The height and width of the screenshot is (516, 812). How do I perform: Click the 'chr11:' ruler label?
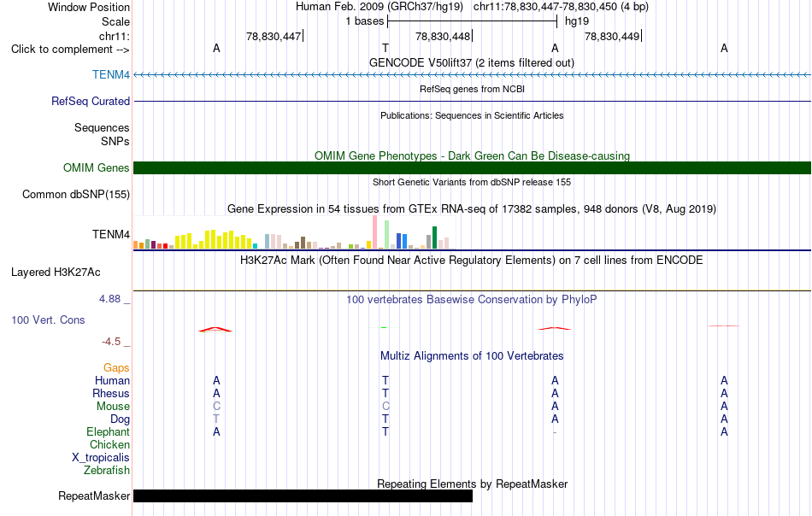[x=114, y=36]
